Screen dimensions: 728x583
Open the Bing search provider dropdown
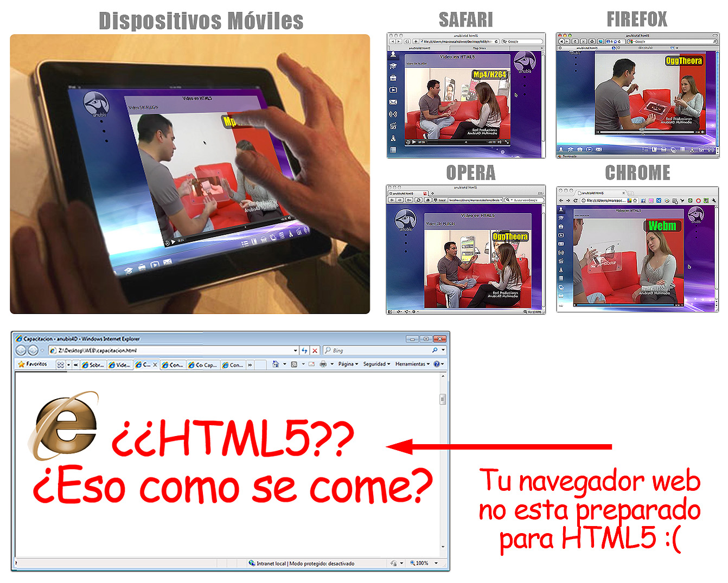point(443,350)
